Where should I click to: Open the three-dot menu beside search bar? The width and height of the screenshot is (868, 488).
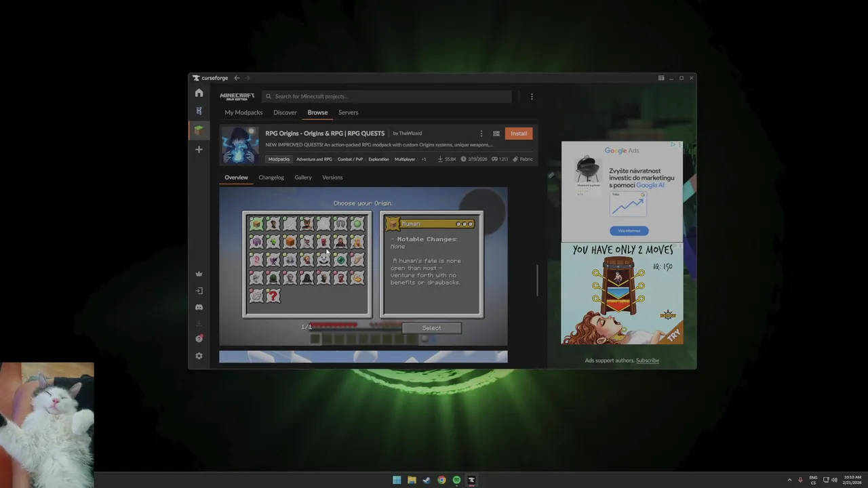coord(532,96)
